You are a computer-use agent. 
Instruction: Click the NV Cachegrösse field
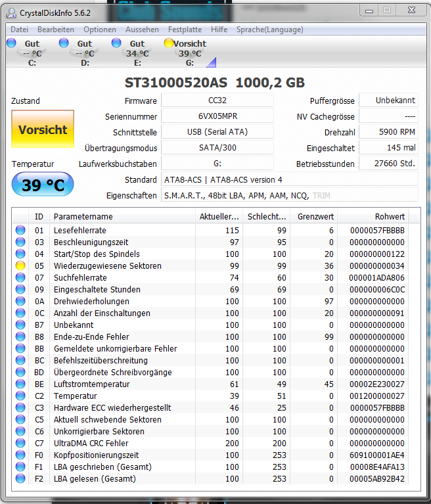pyautogui.click(x=388, y=116)
